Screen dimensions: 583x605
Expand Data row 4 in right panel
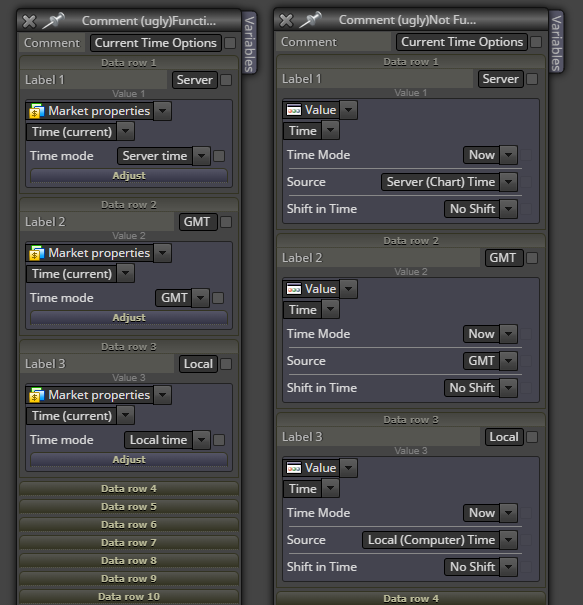(x=411, y=599)
